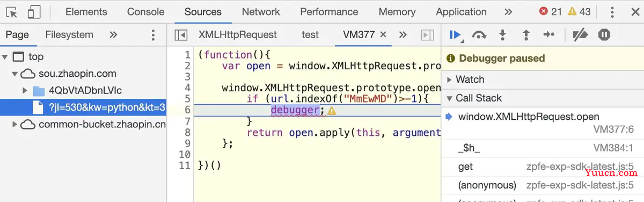Click the warning icon beside debugger statement
Image resolution: width=644 pixels, height=202 pixels.
pos(332,111)
